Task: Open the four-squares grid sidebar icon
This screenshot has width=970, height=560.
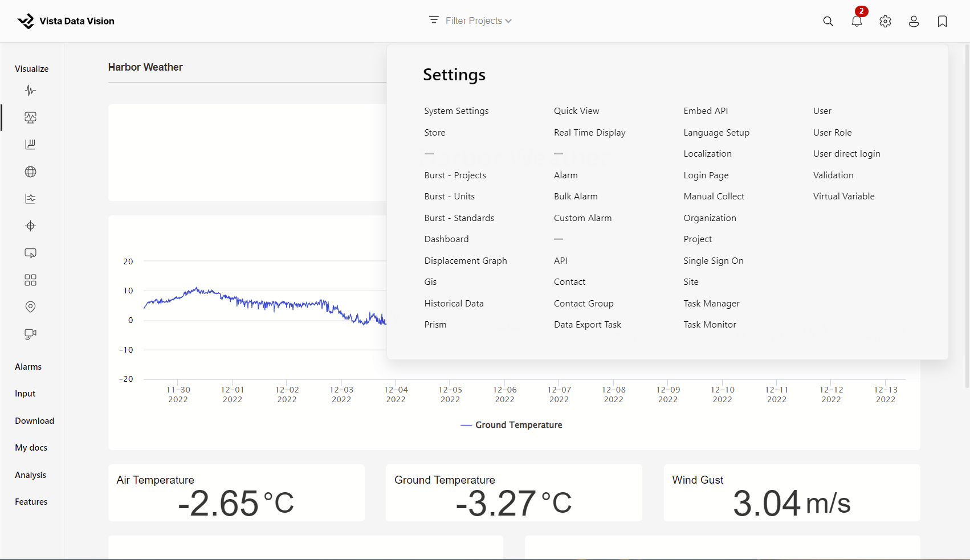Action: pyautogui.click(x=31, y=280)
